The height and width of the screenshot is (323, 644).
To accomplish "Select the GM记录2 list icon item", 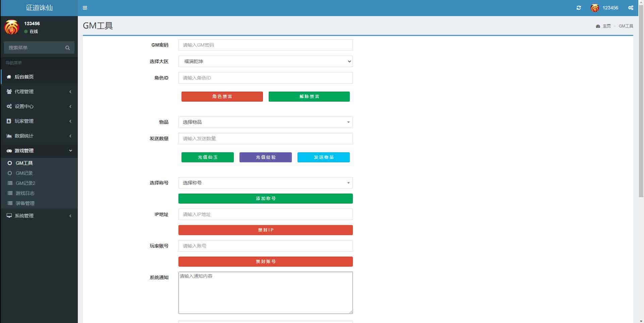I will point(10,183).
